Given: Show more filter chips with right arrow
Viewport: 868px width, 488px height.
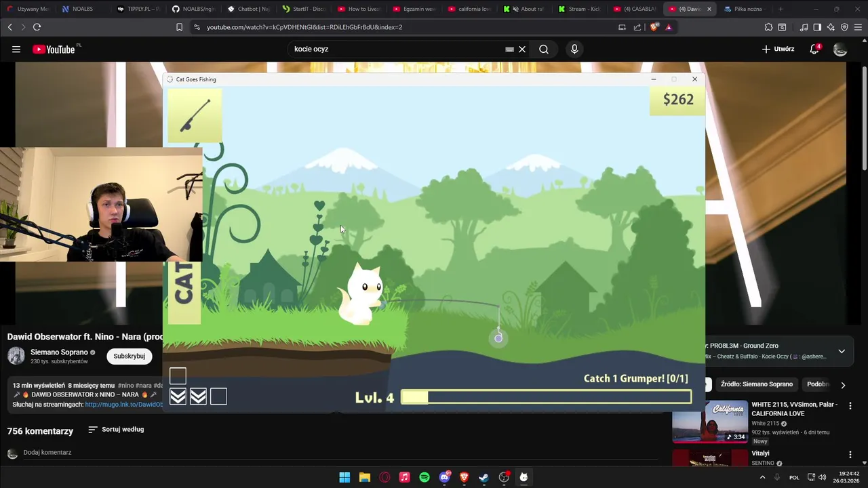Looking at the screenshot, I should click(843, 385).
